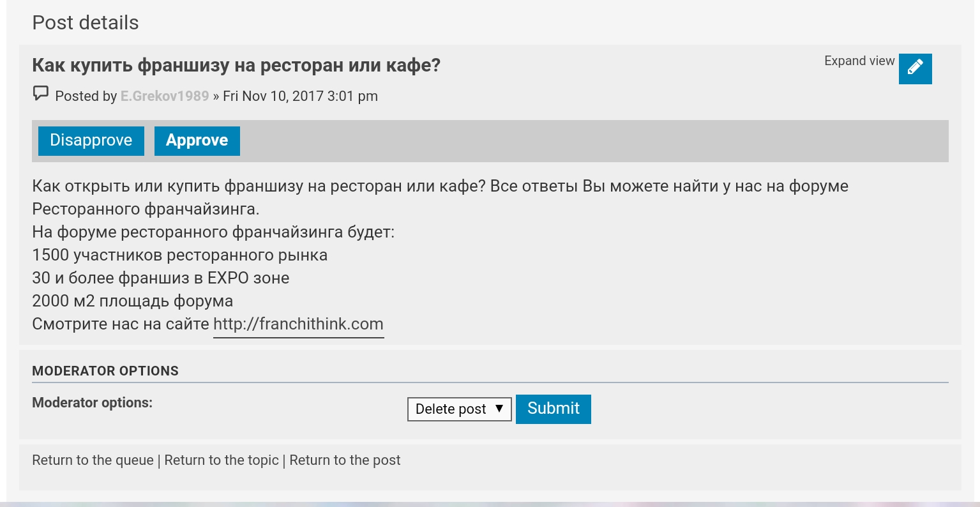Click the dropdown arrow beside Delete post
Viewport: 980px width, 507px height.
point(499,409)
